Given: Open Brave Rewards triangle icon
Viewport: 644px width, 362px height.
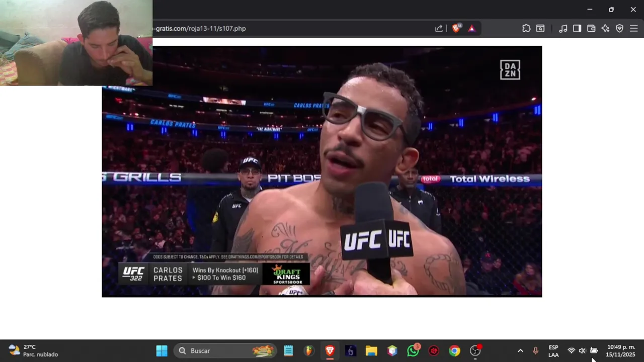Looking at the screenshot, I should coord(471,29).
